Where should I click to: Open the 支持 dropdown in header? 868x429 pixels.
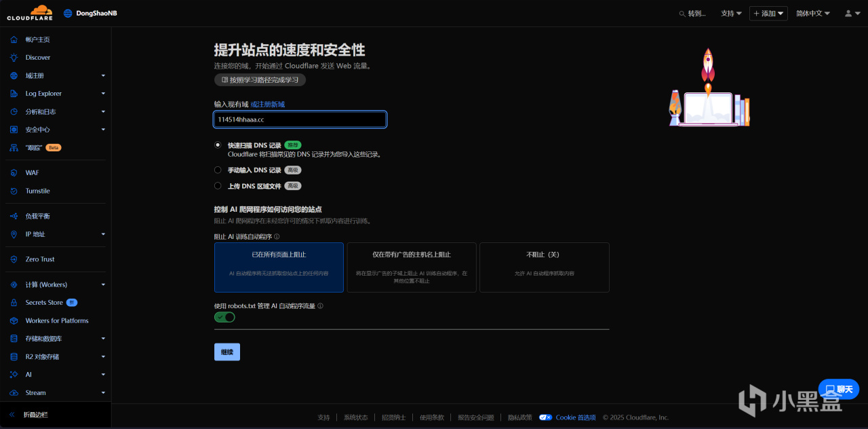[731, 13]
